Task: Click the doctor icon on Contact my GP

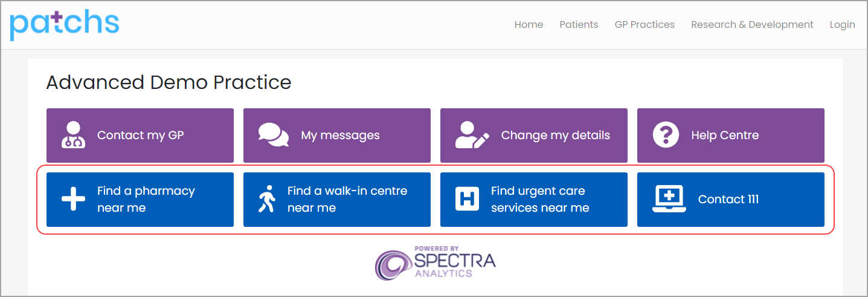Action: [74, 135]
